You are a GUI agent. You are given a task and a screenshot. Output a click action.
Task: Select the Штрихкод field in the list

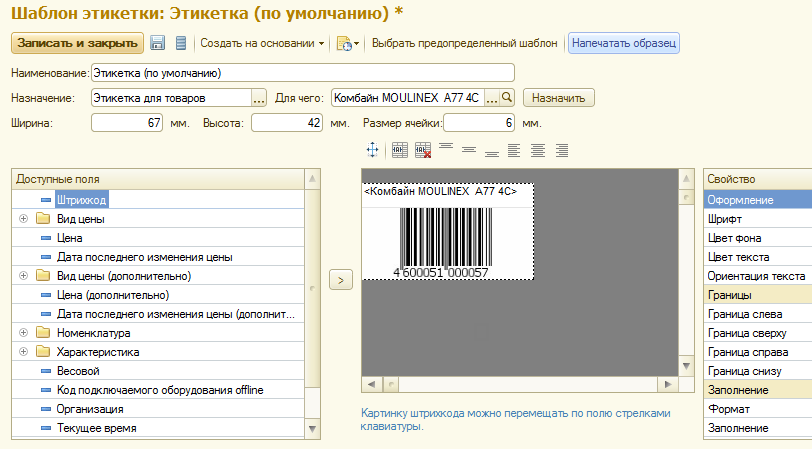click(x=158, y=200)
